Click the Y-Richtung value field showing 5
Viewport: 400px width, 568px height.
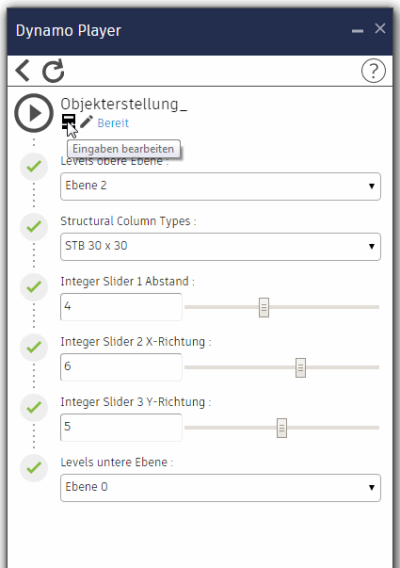pyautogui.click(x=121, y=427)
